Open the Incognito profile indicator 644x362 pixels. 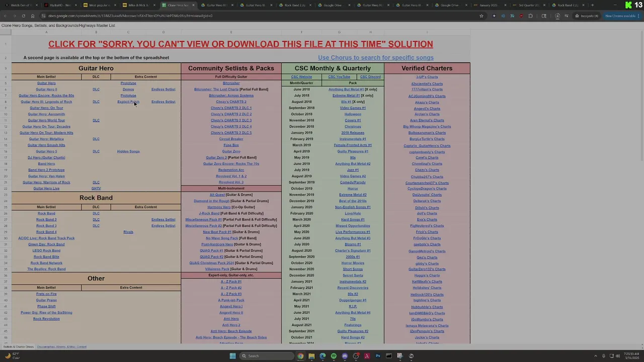click(x=587, y=16)
